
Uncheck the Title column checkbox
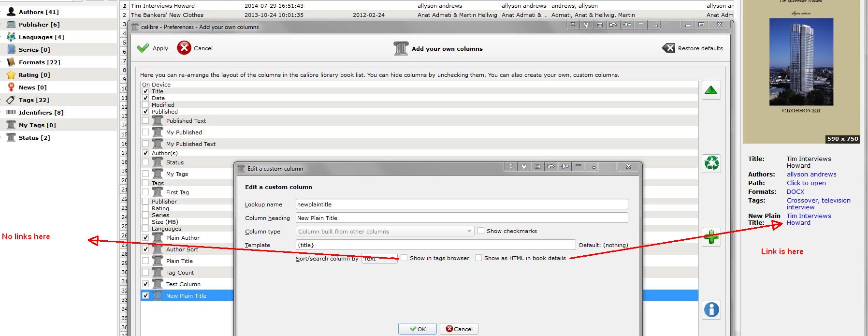point(145,91)
